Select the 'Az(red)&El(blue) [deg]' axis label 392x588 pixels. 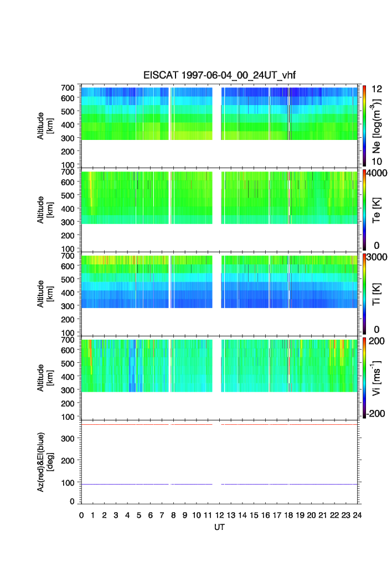[x=45, y=462]
